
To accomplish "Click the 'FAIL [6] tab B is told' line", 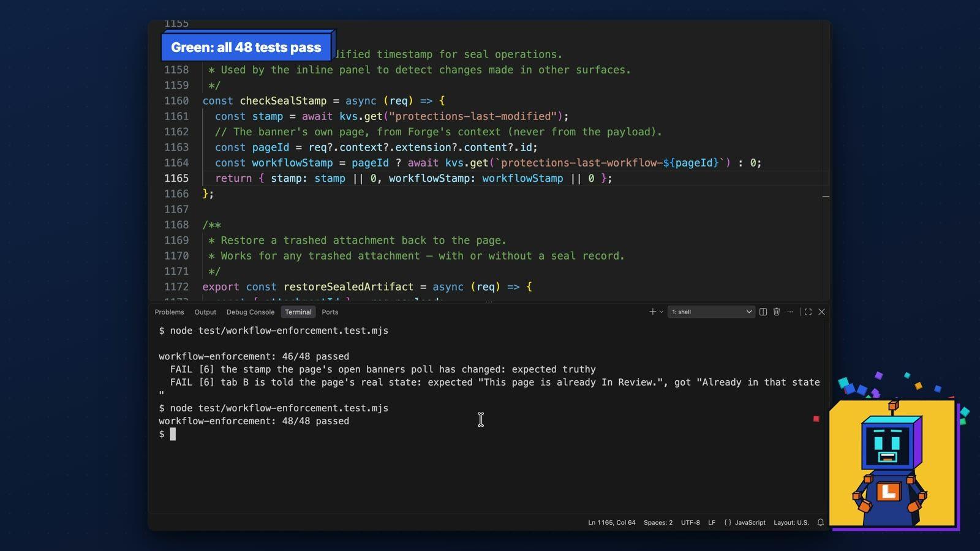I will (x=495, y=383).
